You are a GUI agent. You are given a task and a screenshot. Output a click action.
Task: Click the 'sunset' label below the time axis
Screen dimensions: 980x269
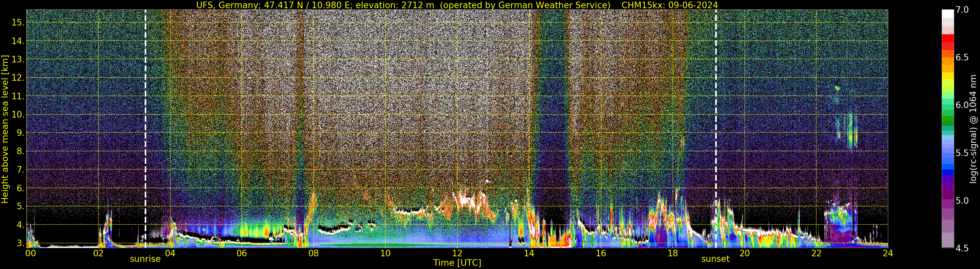point(715,259)
